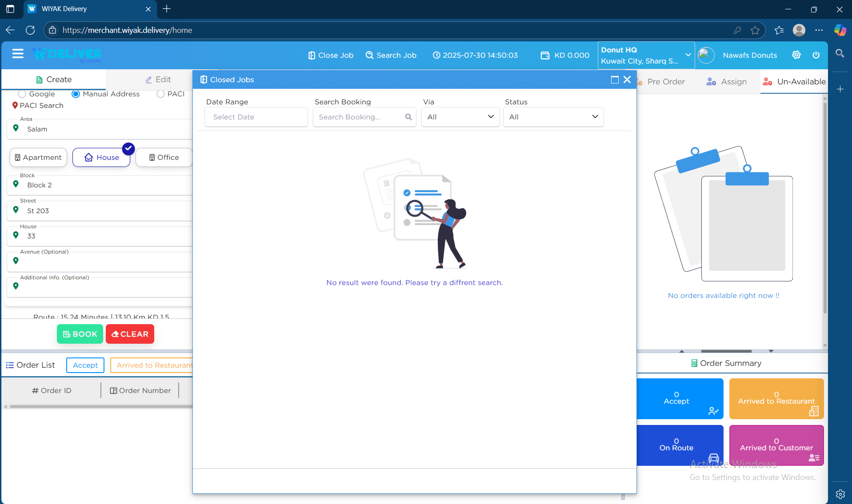Maximize the Closed Jobs dialog
The width and height of the screenshot is (852, 504).
615,80
